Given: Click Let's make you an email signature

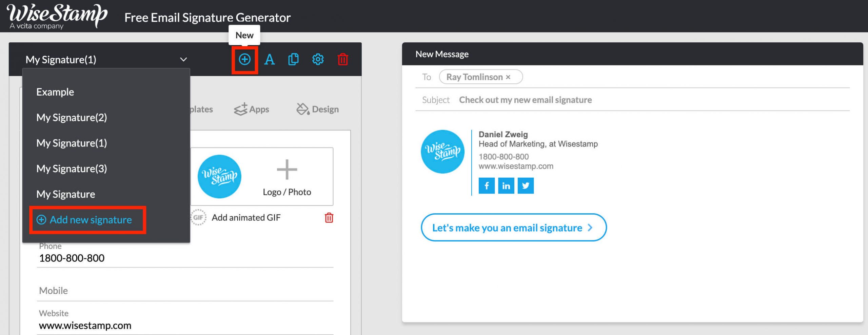Looking at the screenshot, I should (x=513, y=228).
